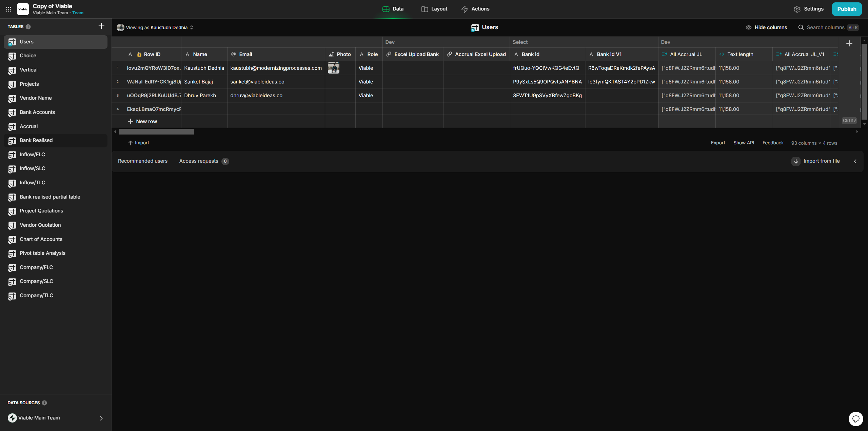Click the Choice table icon in sidebar

(x=12, y=56)
